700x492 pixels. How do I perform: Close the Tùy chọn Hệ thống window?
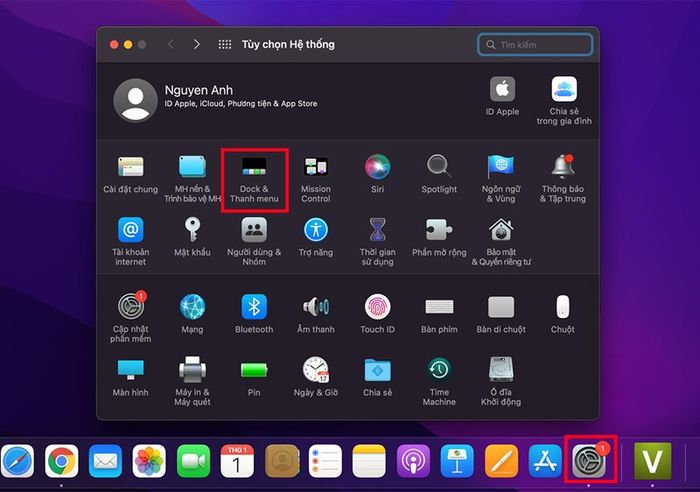pyautogui.click(x=114, y=44)
